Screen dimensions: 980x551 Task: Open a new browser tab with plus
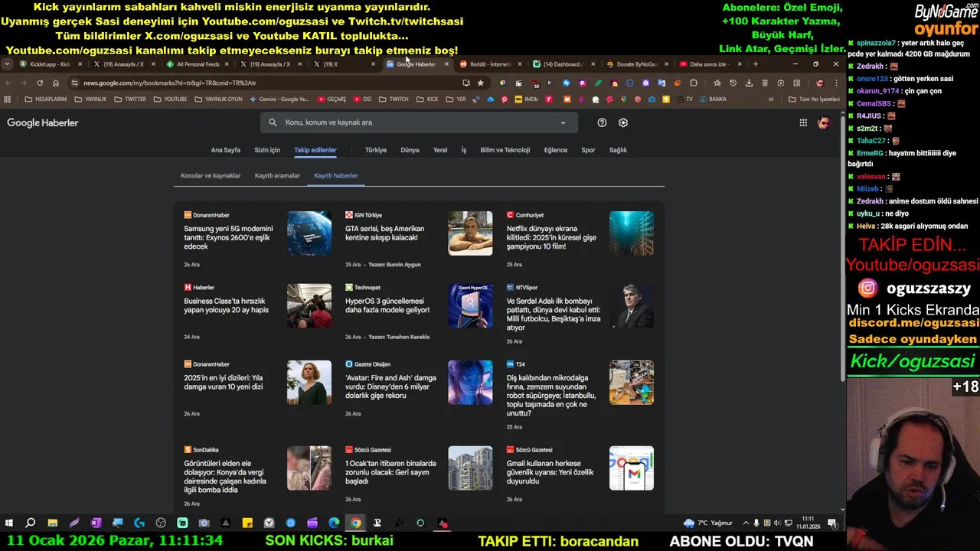tap(756, 64)
